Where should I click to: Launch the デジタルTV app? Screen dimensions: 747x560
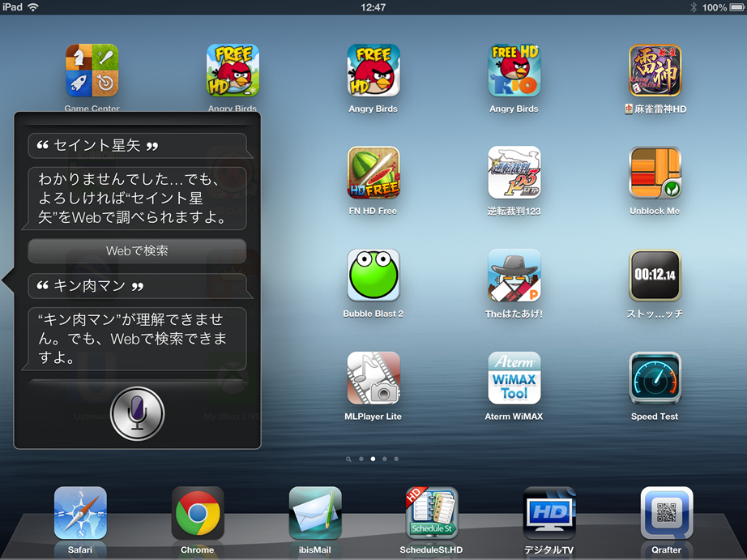(x=549, y=513)
